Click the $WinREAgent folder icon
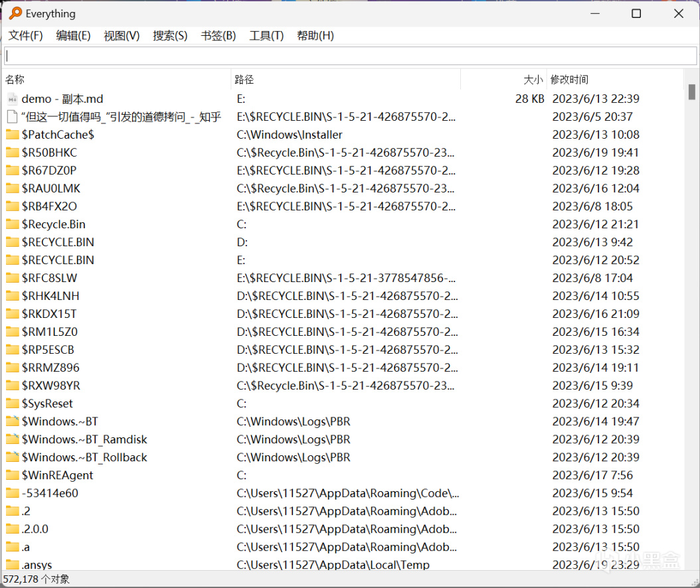Viewport: 700px width, 588px height. pyautogui.click(x=13, y=475)
